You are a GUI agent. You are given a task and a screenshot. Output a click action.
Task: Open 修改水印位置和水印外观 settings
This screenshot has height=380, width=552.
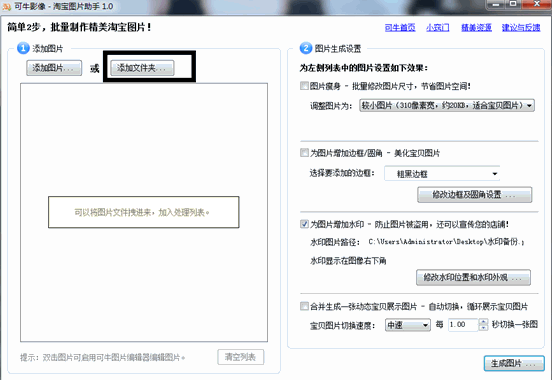click(473, 278)
